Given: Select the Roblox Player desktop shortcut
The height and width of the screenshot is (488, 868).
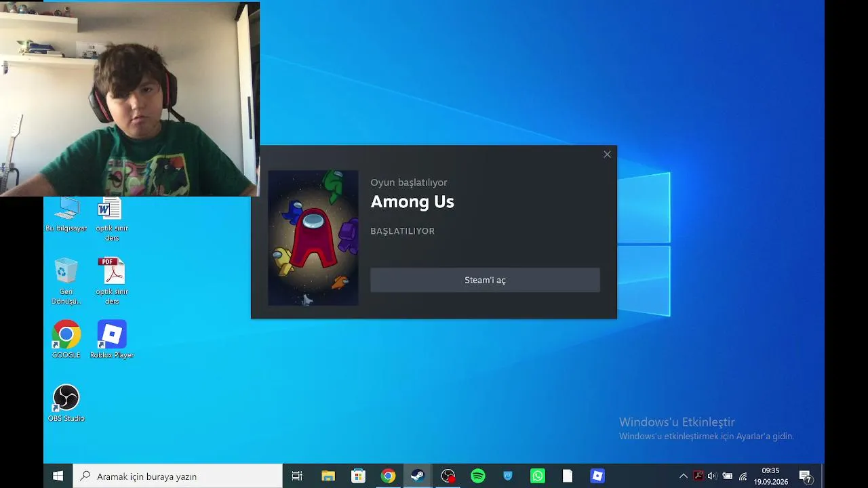Looking at the screenshot, I should click(x=112, y=340).
